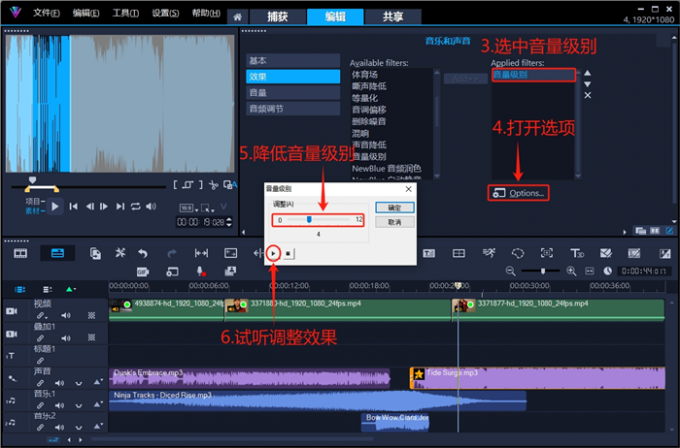Move the applied filter down
Image resolution: width=680 pixels, height=448 pixels.
click(x=587, y=84)
